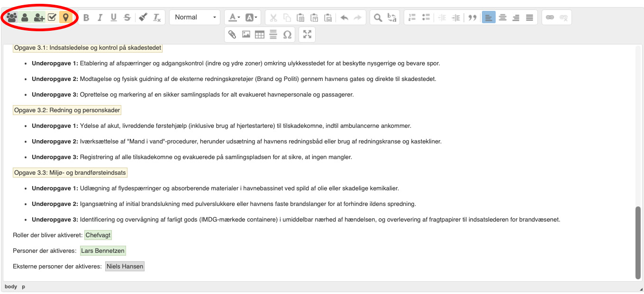
Task: Select center alignment
Action: click(x=502, y=18)
